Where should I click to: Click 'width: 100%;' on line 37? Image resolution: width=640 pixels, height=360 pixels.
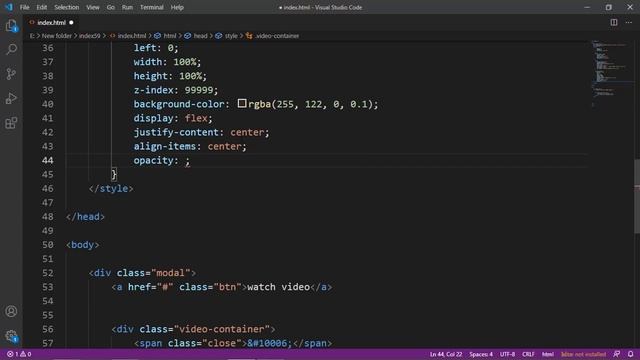coord(167,62)
